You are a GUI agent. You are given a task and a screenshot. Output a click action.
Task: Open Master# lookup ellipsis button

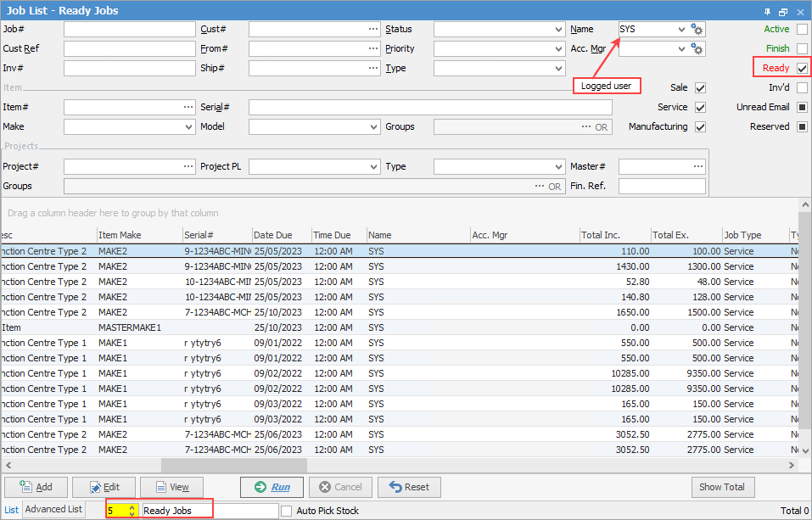coord(697,166)
